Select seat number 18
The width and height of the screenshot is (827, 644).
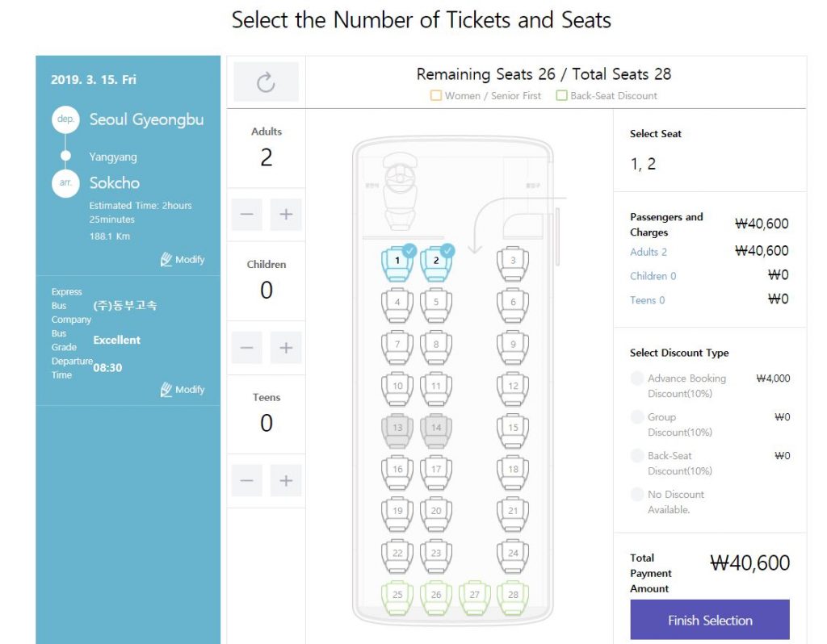513,471
